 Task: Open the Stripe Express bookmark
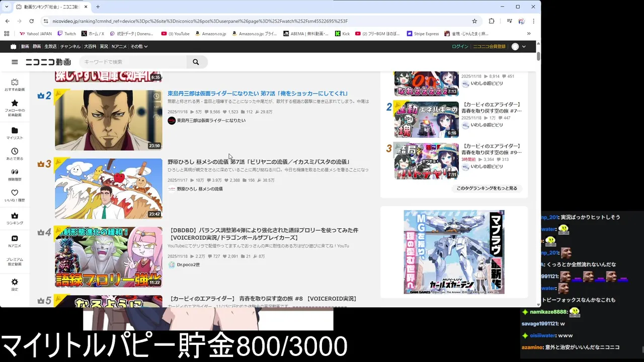click(422, 34)
